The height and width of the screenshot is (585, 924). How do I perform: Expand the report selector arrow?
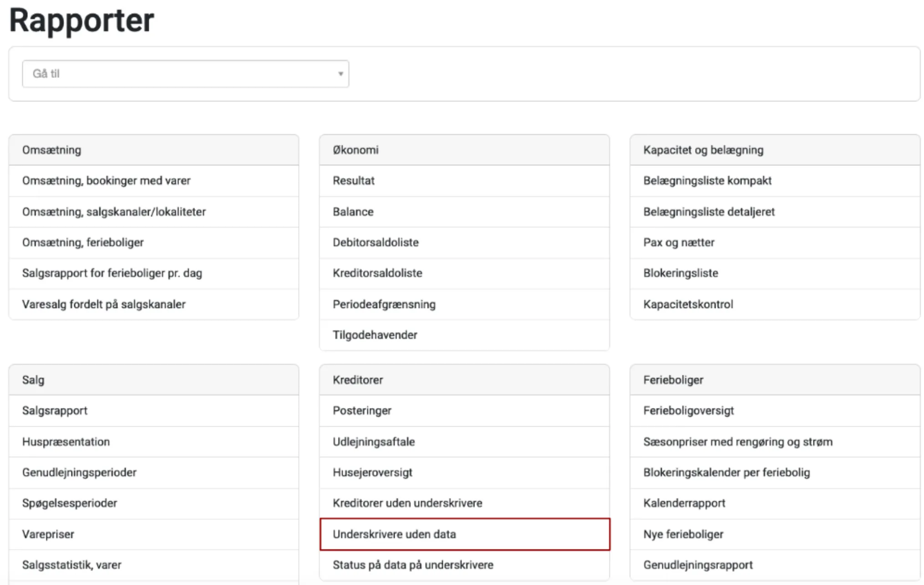340,74
